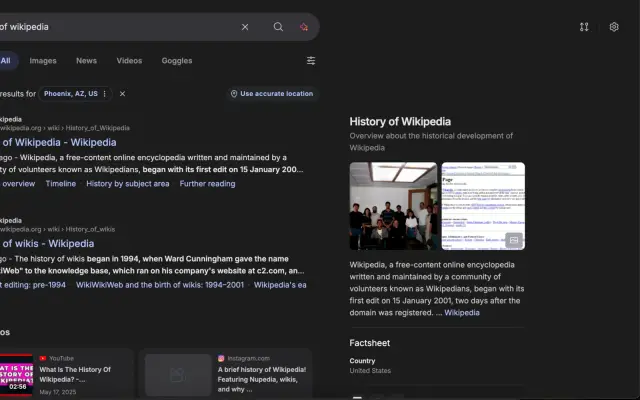The image size is (640, 400).
Task: Click the Wikipedia source link in the infobox
Action: [x=462, y=313]
